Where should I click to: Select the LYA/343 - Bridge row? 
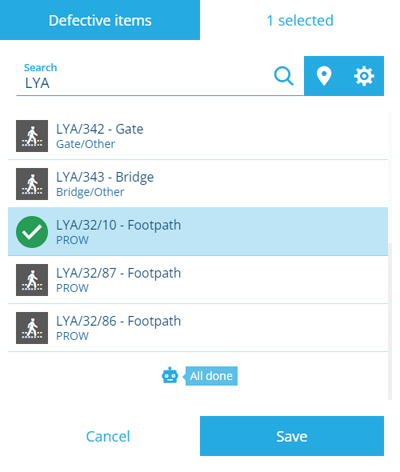[198, 184]
